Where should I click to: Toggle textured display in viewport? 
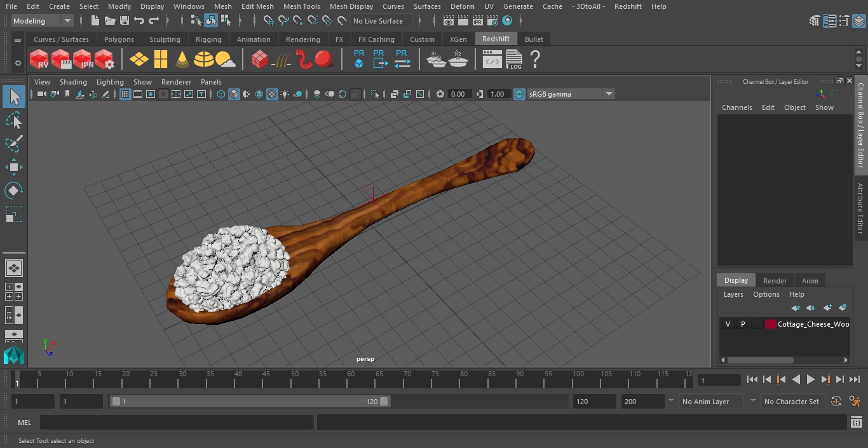click(272, 94)
